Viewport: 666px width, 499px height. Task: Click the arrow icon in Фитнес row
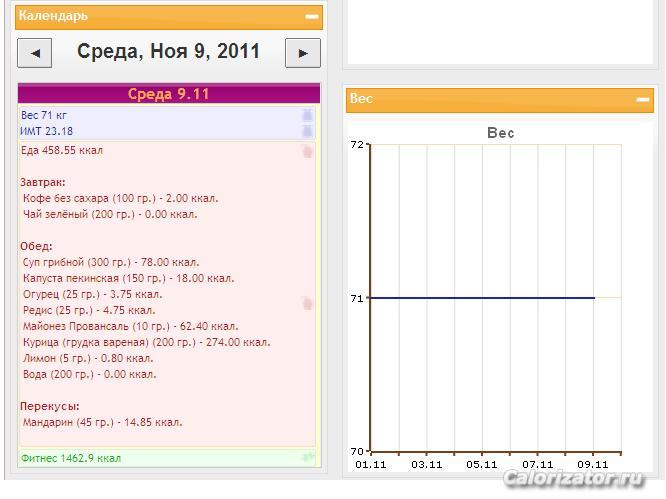tap(307, 458)
